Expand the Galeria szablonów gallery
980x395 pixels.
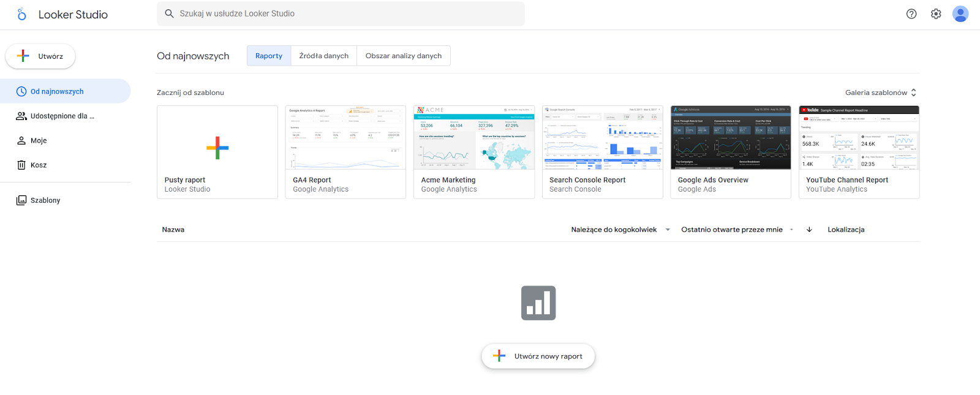[881, 92]
